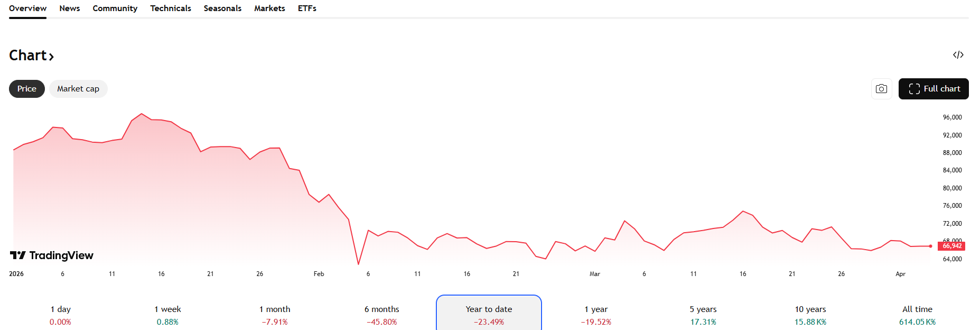Open the Full chart view
980x330 pixels.
[x=934, y=89]
